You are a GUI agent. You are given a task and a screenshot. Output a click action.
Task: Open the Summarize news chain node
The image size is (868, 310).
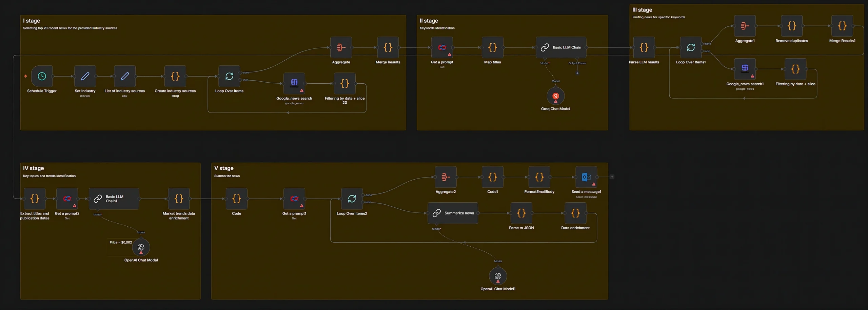pyautogui.click(x=453, y=213)
